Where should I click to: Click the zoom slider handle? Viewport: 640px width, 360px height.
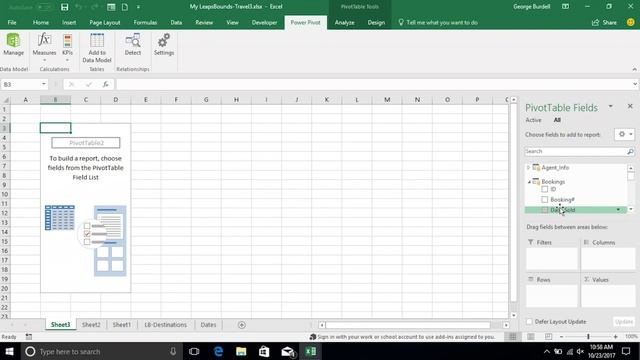click(x=588, y=336)
